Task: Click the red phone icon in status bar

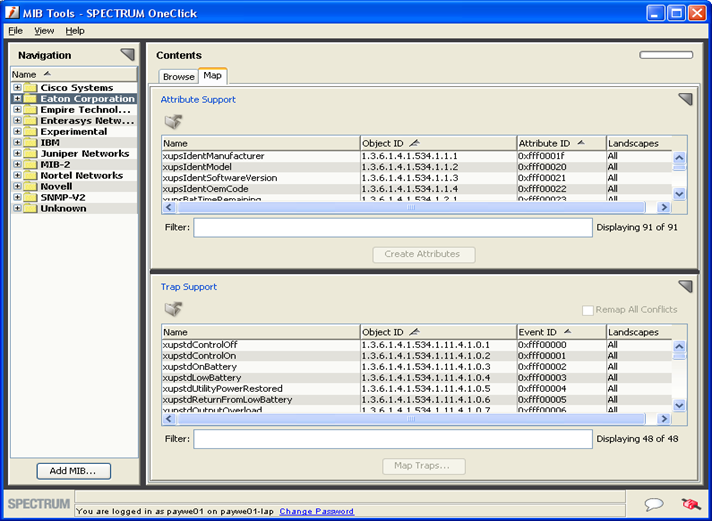Action: point(689,504)
